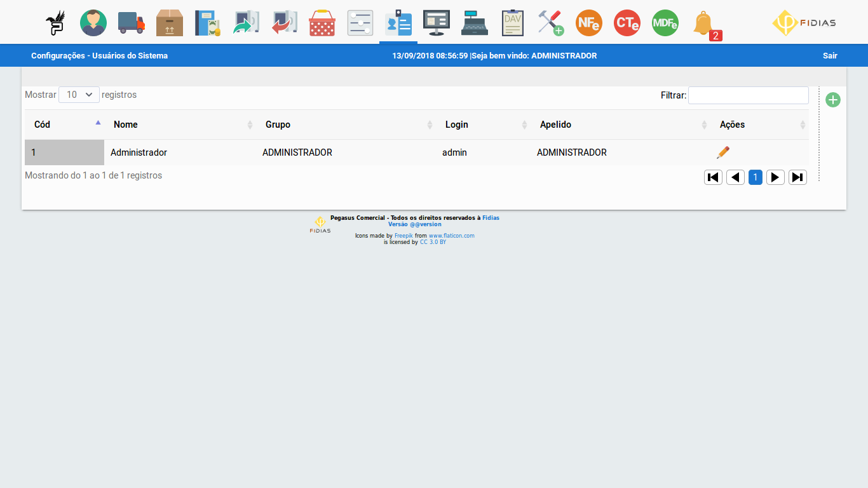The image size is (868, 488).
Task: Open the delivery truck icon
Action: point(132,23)
